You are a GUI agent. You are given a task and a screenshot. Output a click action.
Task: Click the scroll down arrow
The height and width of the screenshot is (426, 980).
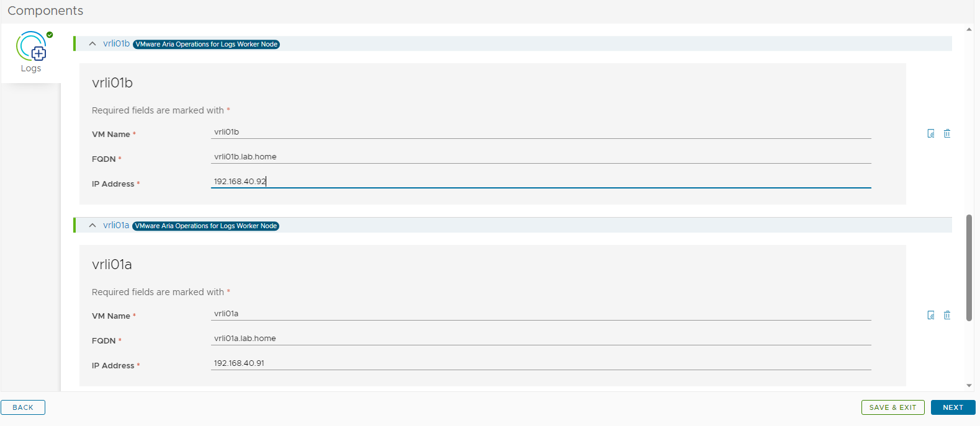click(x=969, y=386)
